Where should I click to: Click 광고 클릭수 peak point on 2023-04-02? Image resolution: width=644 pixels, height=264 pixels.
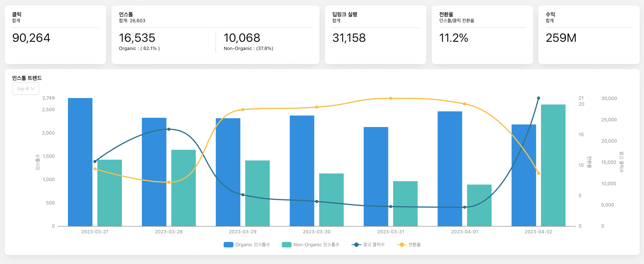[x=538, y=98]
